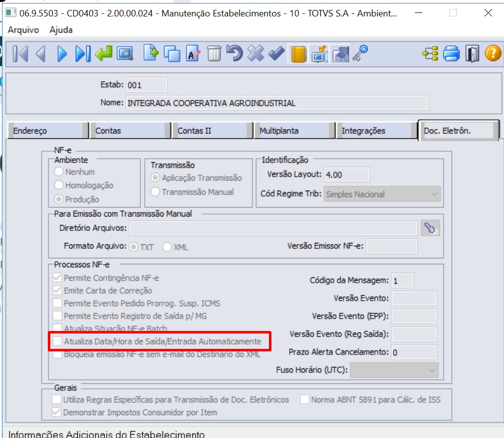Image resolution: width=504 pixels, height=438 pixels.
Task: Browse Diretório Arquivos folder button
Action: coord(430,228)
